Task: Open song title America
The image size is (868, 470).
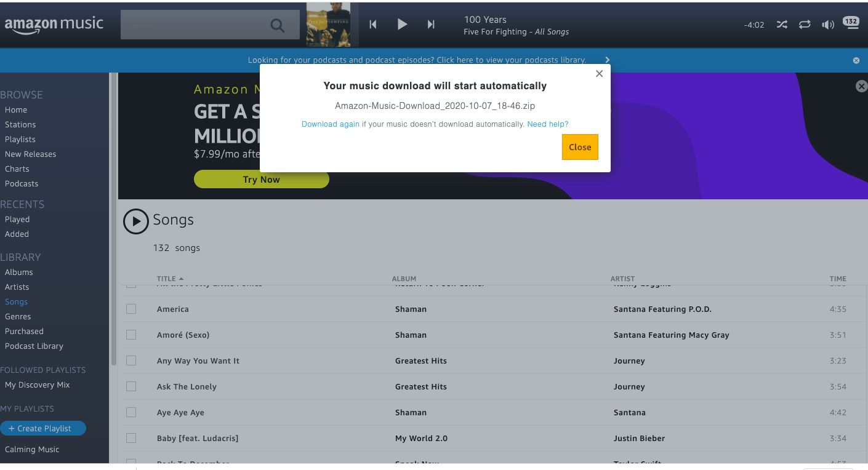Action: 173,309
